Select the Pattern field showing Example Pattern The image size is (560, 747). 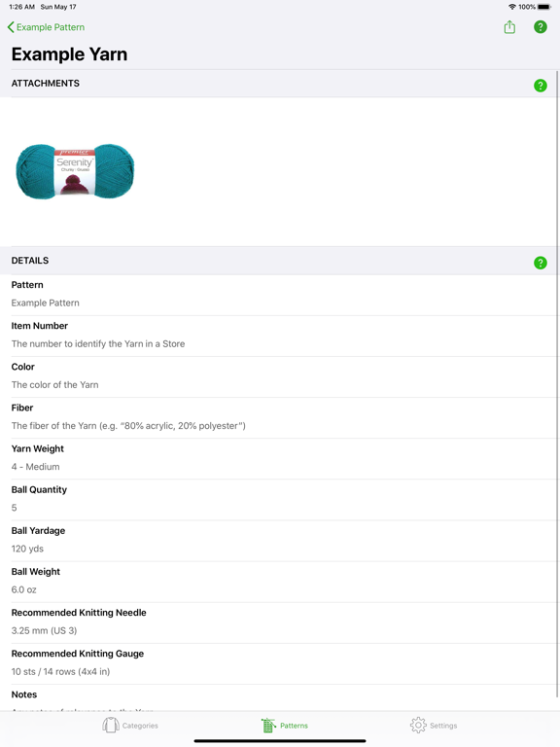tap(280, 296)
